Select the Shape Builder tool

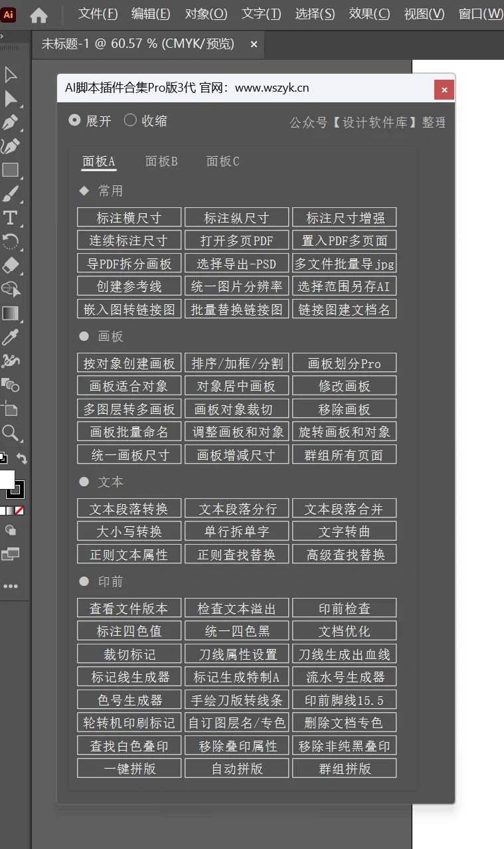click(x=11, y=289)
